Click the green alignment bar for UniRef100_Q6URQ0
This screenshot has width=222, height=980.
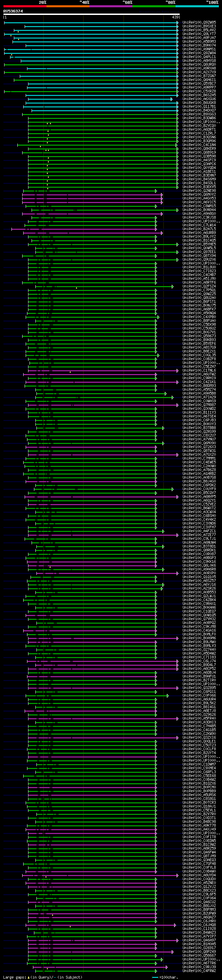pyautogui.click(x=91, y=64)
